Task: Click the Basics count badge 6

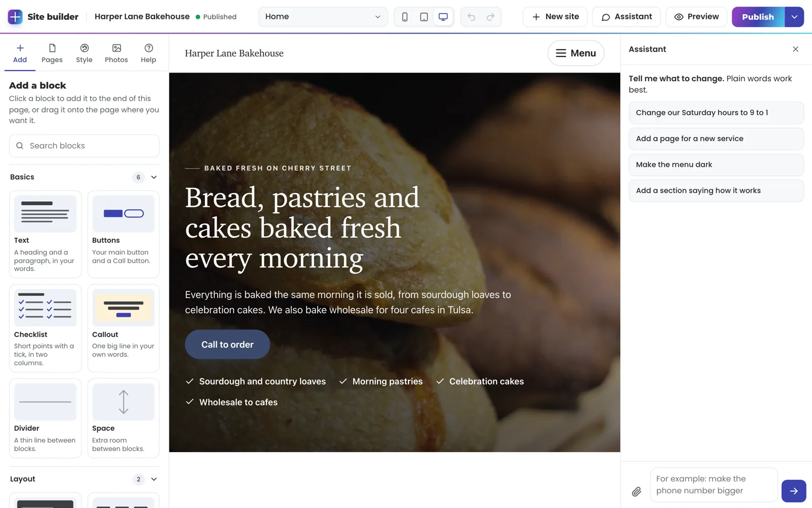Action: click(x=138, y=177)
